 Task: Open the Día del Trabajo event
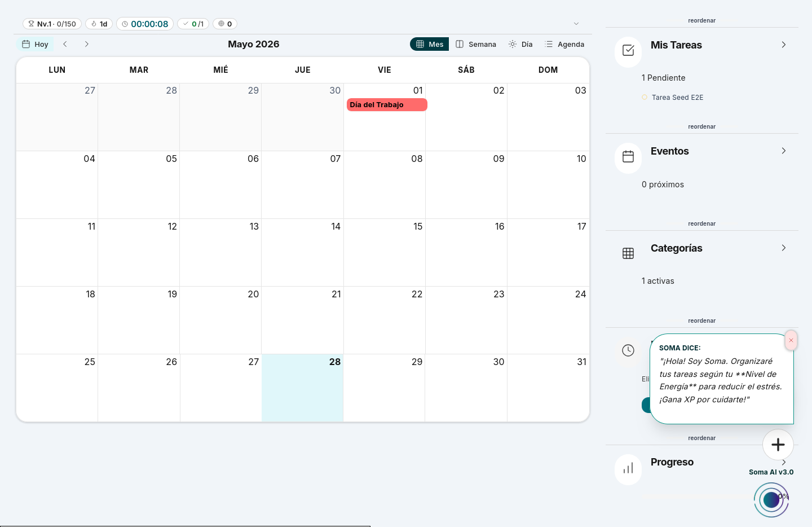pos(387,105)
